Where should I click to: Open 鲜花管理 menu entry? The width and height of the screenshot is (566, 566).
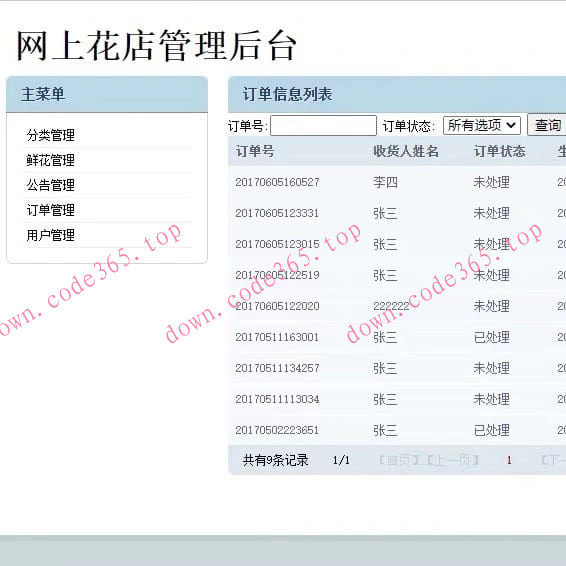[51, 160]
